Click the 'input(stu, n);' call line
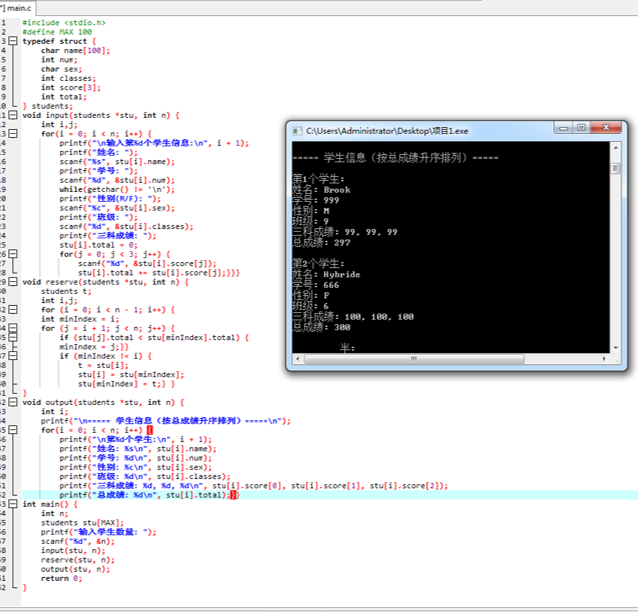 (73, 551)
